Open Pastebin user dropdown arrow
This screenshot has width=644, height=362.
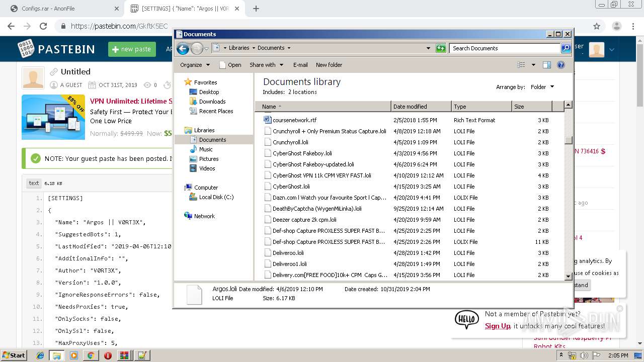pyautogui.click(x=612, y=49)
